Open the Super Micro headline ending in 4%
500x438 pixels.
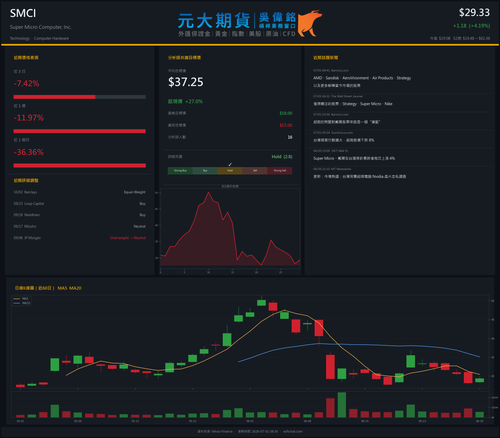(354, 158)
